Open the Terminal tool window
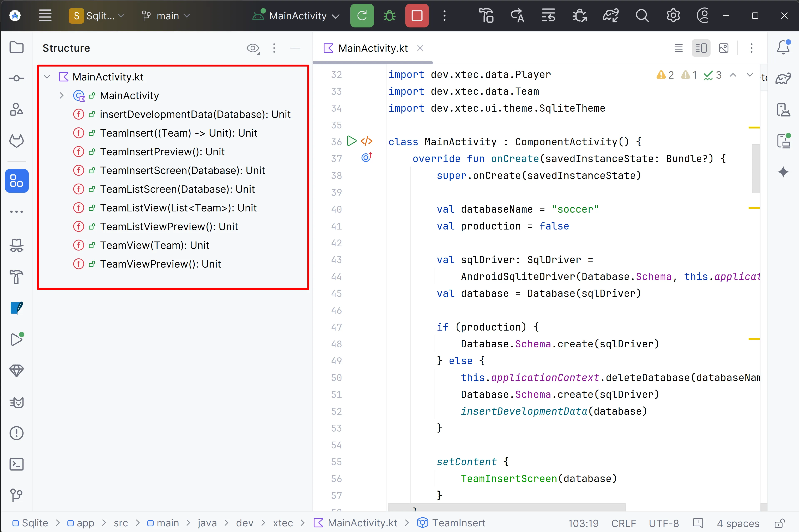The width and height of the screenshot is (799, 532). [x=16, y=464]
